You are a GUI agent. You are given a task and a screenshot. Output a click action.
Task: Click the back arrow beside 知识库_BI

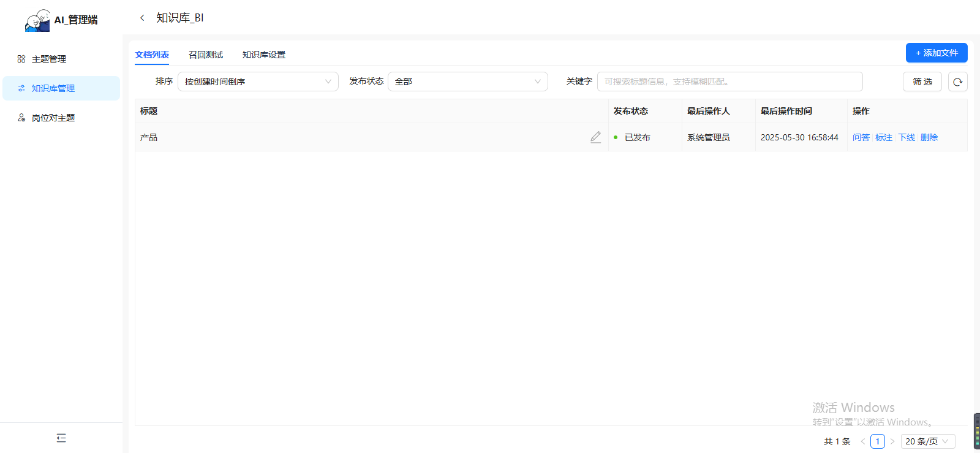(142, 18)
